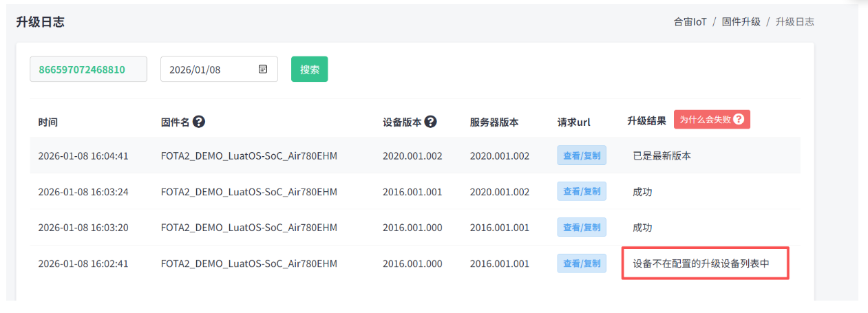Click the red 为什么会失败 help button
Image resolution: width=868 pixels, height=313 pixels.
coord(712,120)
